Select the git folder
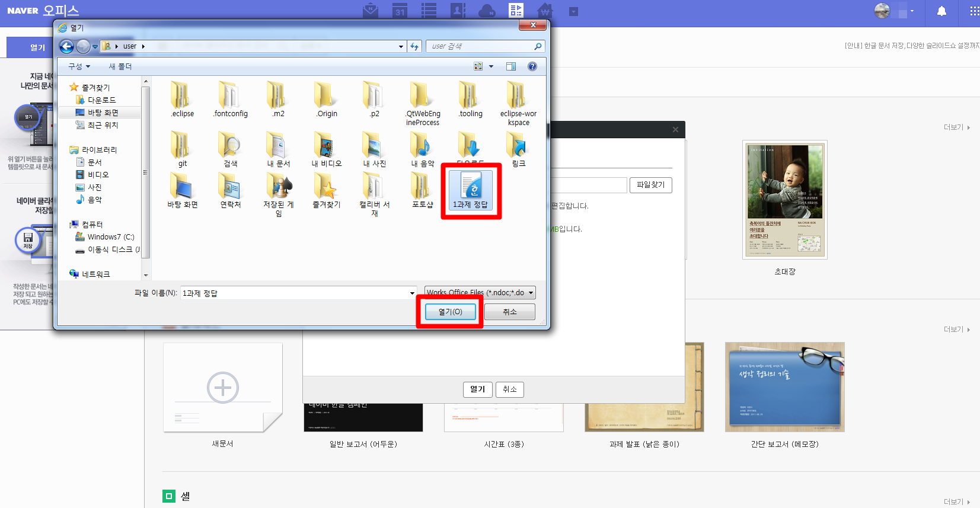This screenshot has height=508, width=980. pyautogui.click(x=183, y=149)
